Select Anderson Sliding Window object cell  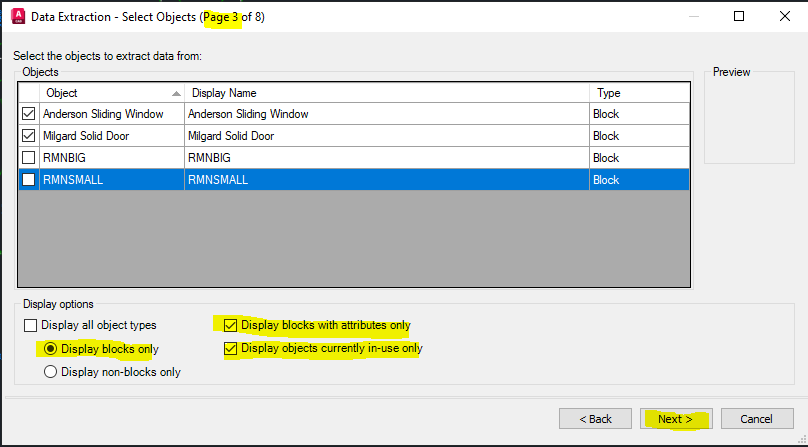click(112, 114)
